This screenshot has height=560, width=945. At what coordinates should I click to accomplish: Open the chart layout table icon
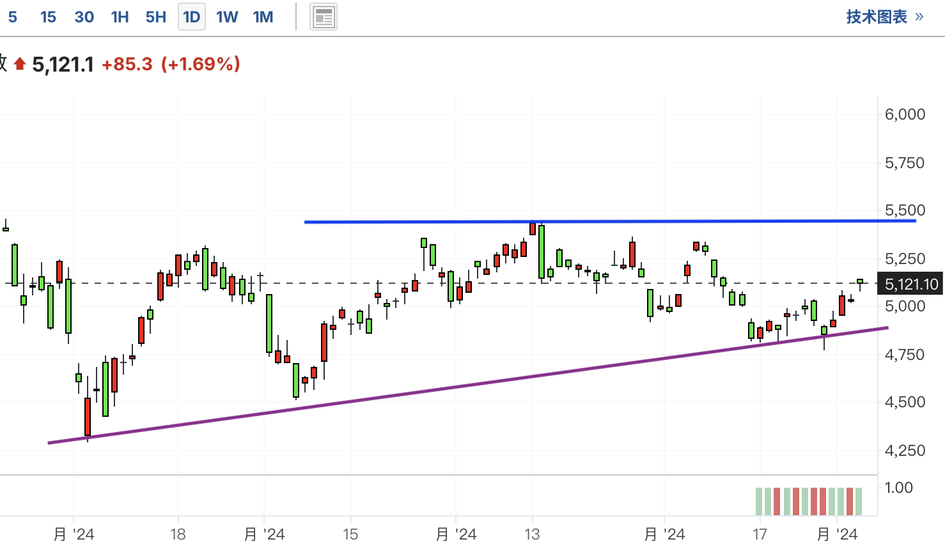(x=324, y=17)
